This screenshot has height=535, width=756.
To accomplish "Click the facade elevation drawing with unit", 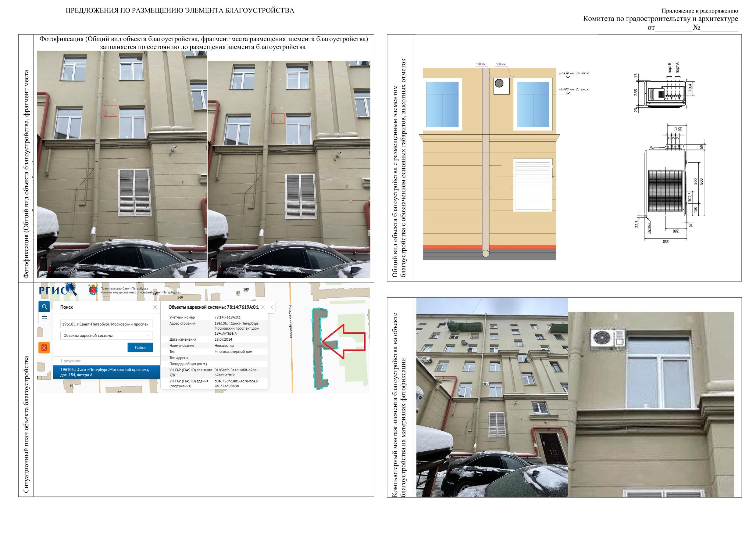I will (490, 164).
